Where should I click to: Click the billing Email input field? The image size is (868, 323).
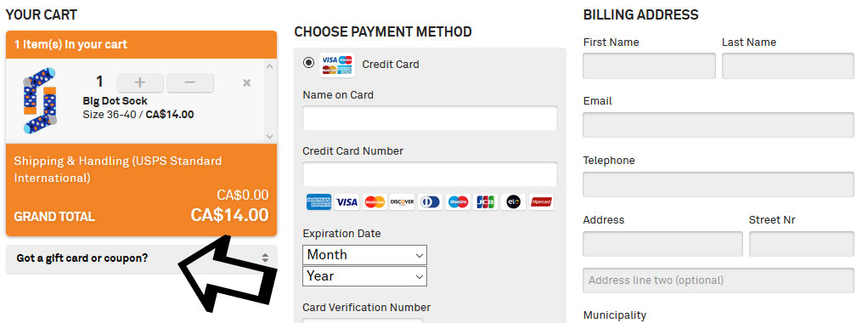click(719, 125)
